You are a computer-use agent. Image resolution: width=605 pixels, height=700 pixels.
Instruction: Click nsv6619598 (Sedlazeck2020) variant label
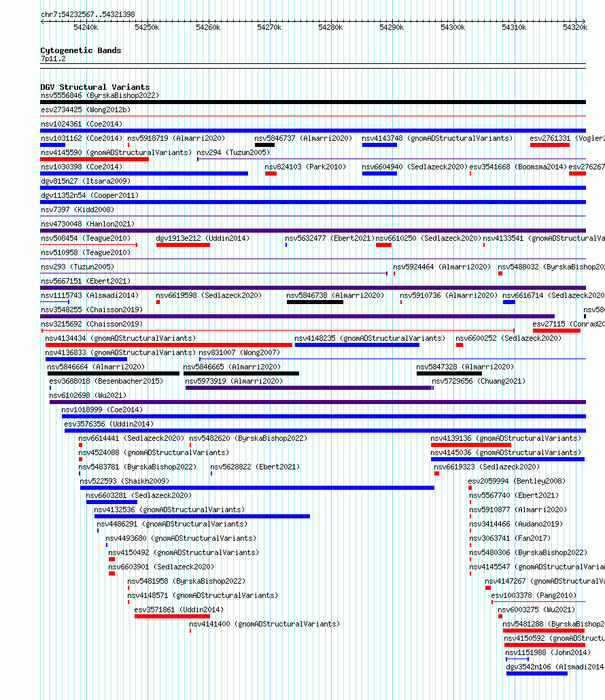(209, 295)
